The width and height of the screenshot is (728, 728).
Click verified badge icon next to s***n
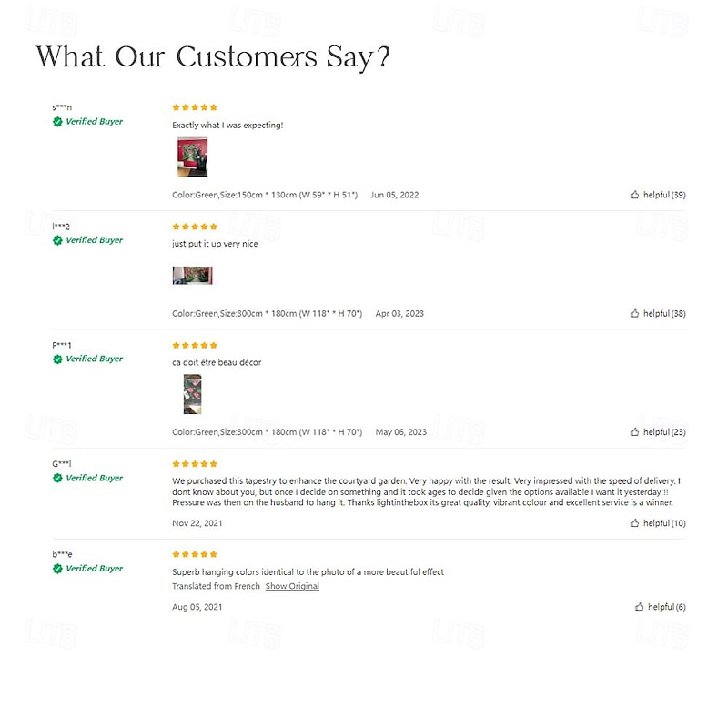[57, 122]
